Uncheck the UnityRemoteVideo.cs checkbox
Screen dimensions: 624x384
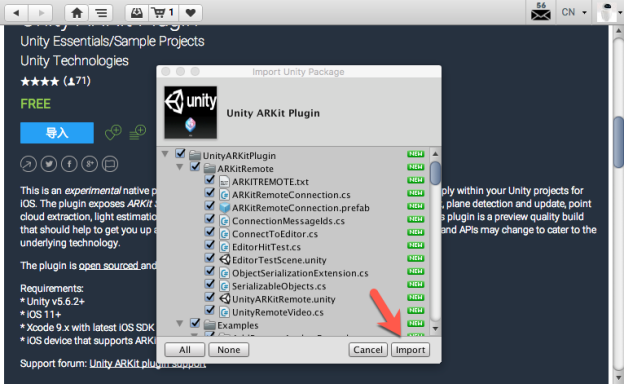pyautogui.click(x=210, y=310)
